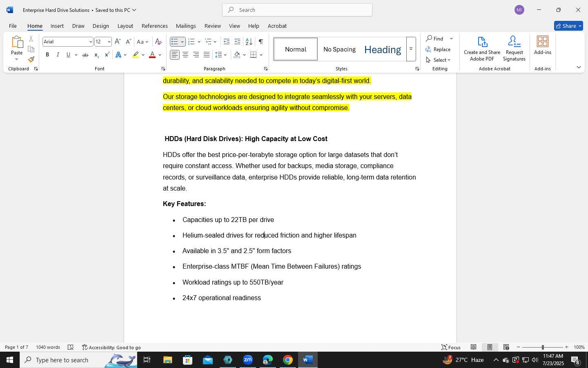Switch to Read Mode view
Screen dimensions: 588x368
point(474,347)
